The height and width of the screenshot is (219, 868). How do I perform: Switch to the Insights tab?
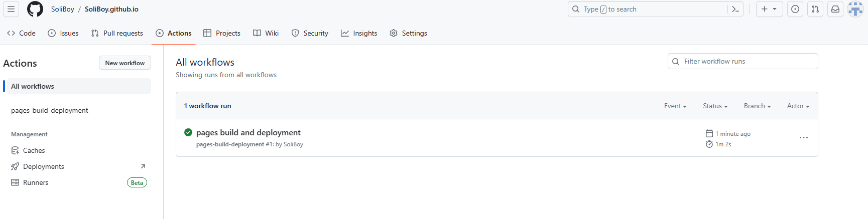[359, 33]
